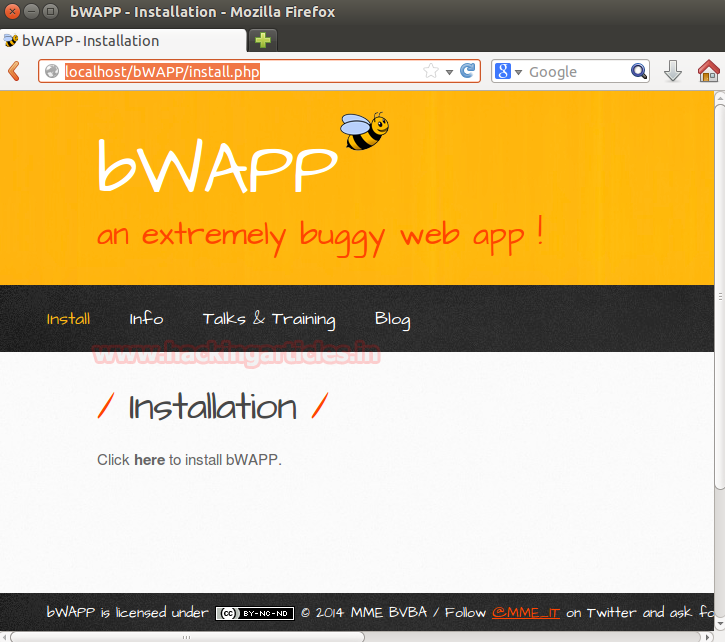Screen dimensions: 725x642
Task: Click the reload page icon
Action: (x=467, y=71)
